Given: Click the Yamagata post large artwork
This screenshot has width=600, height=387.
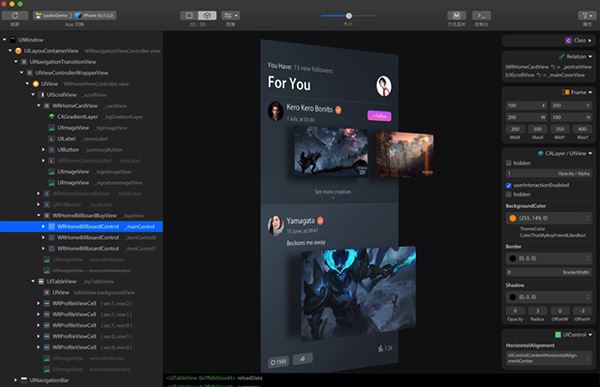Looking at the screenshot, I should (x=358, y=293).
